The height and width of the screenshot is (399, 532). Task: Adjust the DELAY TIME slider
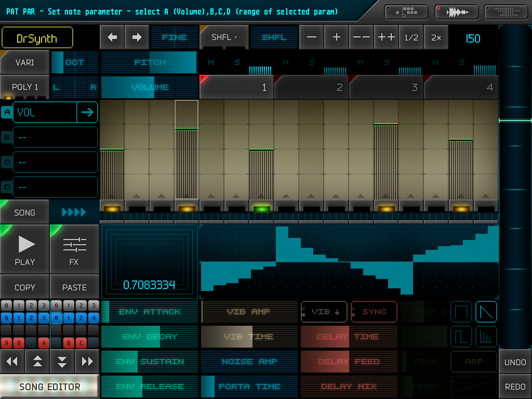(x=349, y=337)
